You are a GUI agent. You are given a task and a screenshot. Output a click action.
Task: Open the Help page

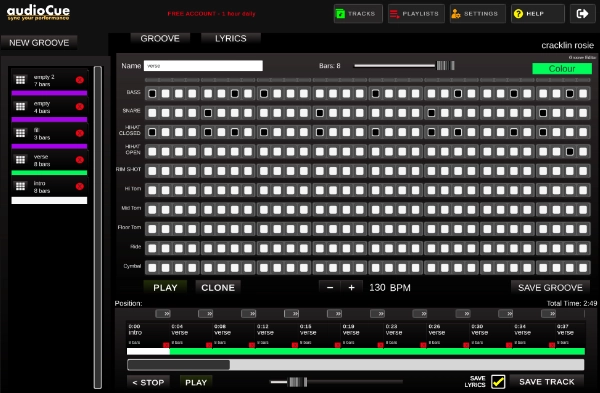[x=538, y=14]
